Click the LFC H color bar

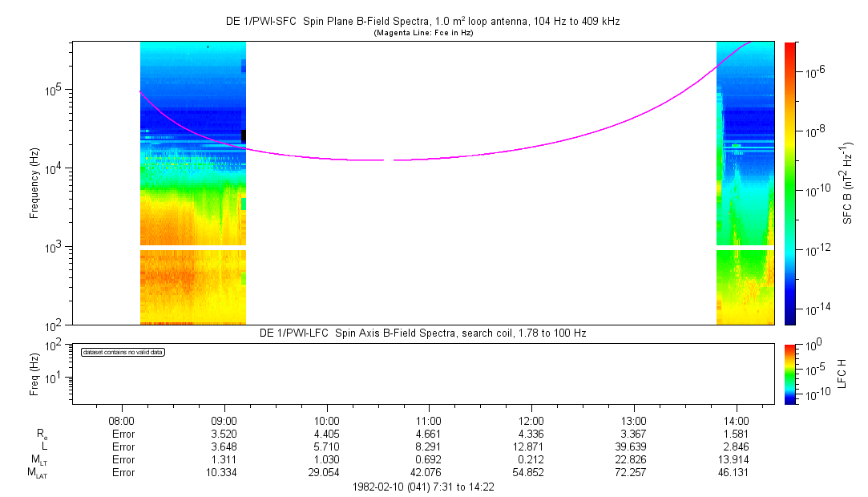click(789, 374)
